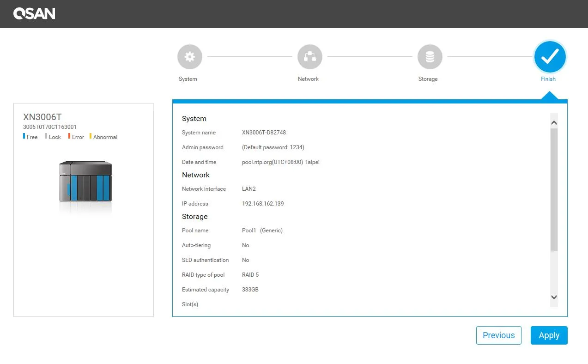Image resolution: width=588 pixels, height=364 pixels.
Task: Click the RAID 5 value
Action: (250, 275)
